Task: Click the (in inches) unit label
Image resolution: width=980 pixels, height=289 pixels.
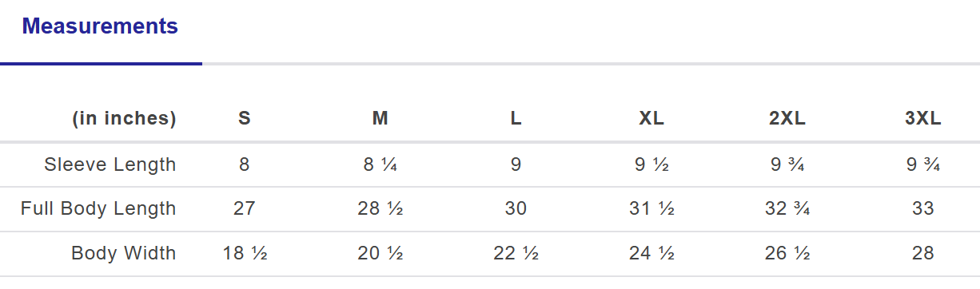Action: click(x=125, y=119)
